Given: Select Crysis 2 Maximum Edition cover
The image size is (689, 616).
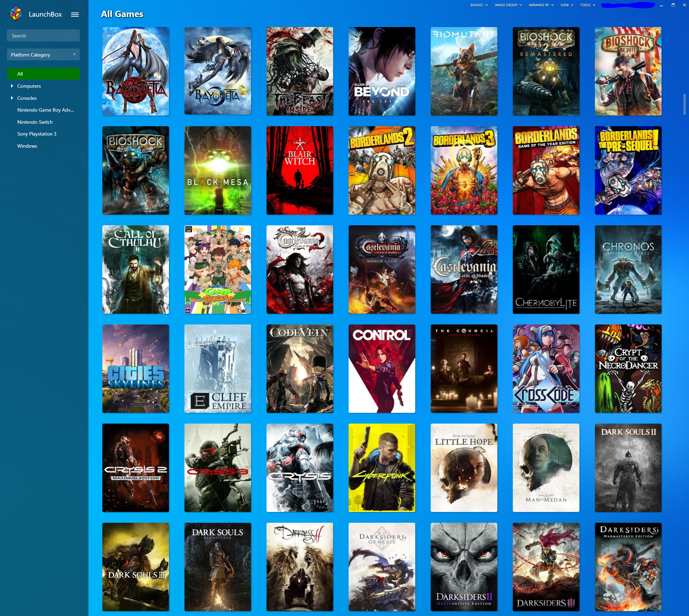Looking at the screenshot, I should click(x=136, y=468).
